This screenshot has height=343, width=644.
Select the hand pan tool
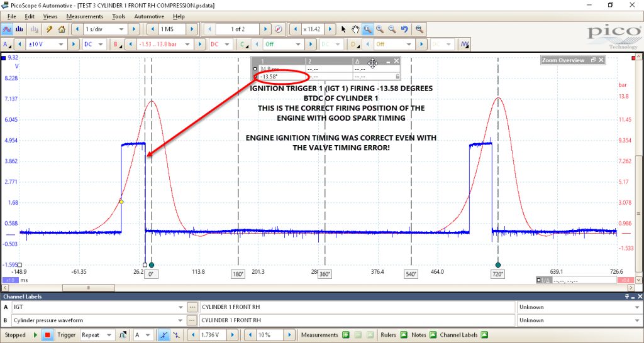pos(355,29)
